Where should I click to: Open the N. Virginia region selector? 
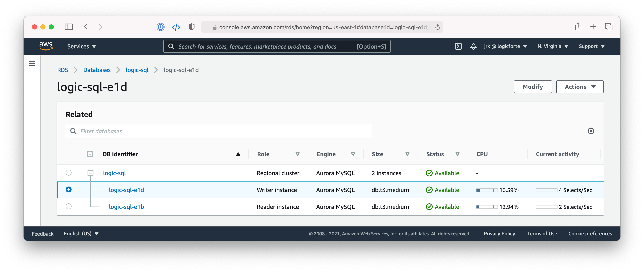552,46
